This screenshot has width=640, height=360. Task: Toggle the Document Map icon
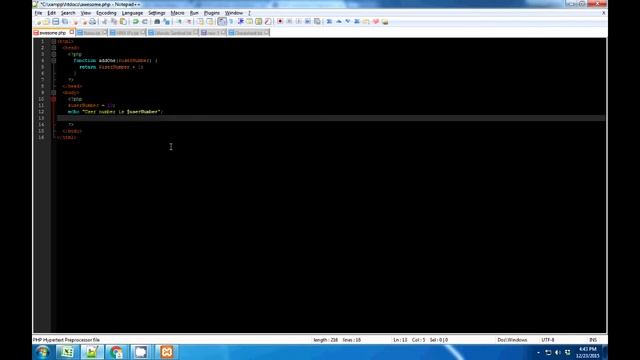click(258, 22)
